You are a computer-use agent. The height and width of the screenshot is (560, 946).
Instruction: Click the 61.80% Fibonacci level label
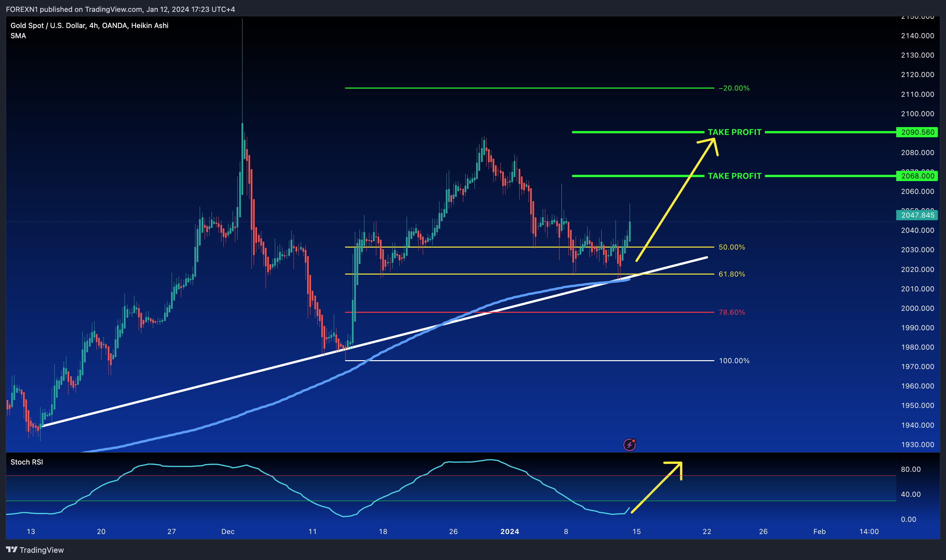click(731, 274)
